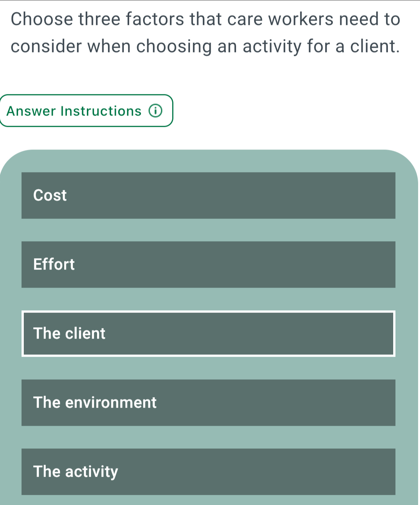The height and width of the screenshot is (505, 420).
Task: Mark The activity as a chosen factor
Action: (x=208, y=472)
